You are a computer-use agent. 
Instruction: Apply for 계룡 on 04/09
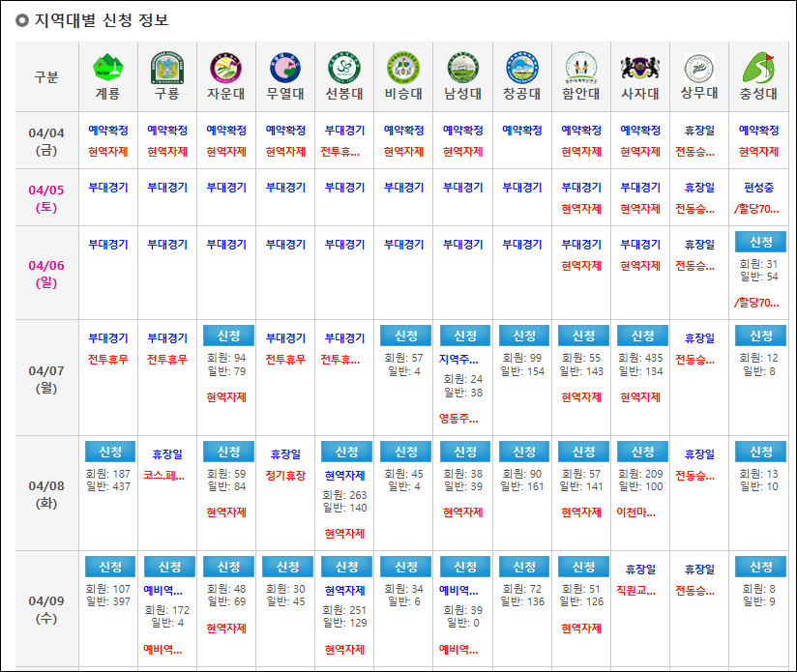(110, 567)
